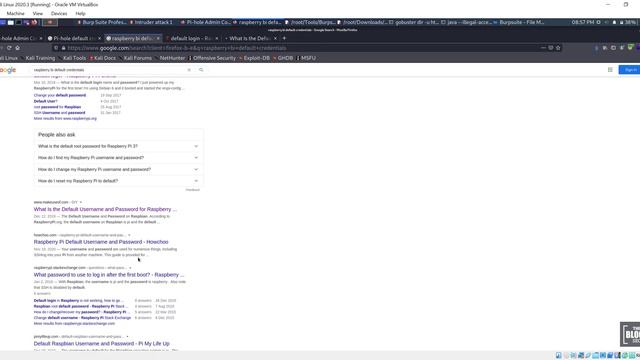The height and width of the screenshot is (360, 640).
Task: Click the Feedback link under People also ask
Action: (x=193, y=190)
